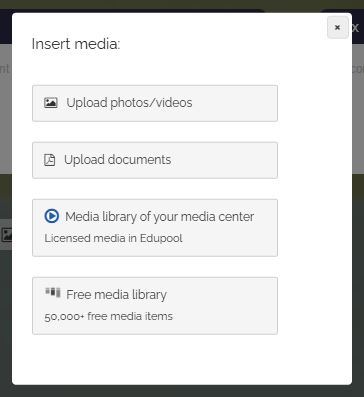Click the PDF file icon in Upload documents
This screenshot has height=397, width=364.
coord(50,160)
